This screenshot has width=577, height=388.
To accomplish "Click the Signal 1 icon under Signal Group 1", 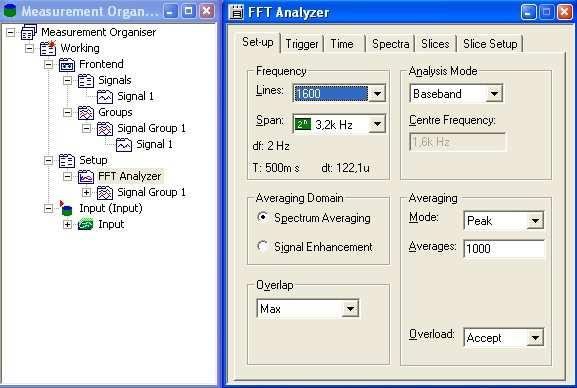I will pyautogui.click(x=124, y=144).
